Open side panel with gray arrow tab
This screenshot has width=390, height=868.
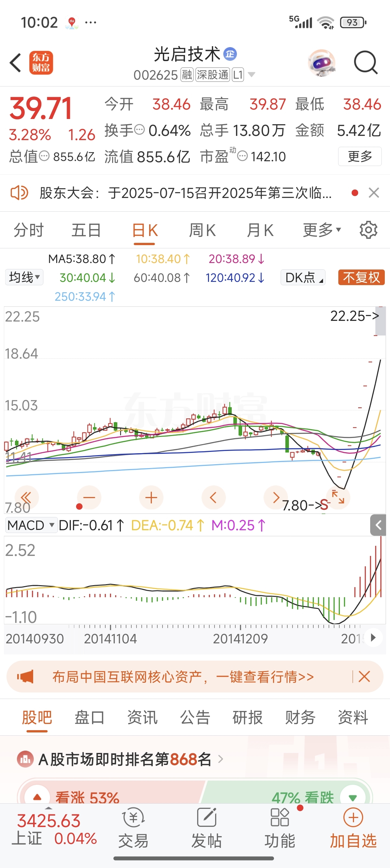[378, 525]
